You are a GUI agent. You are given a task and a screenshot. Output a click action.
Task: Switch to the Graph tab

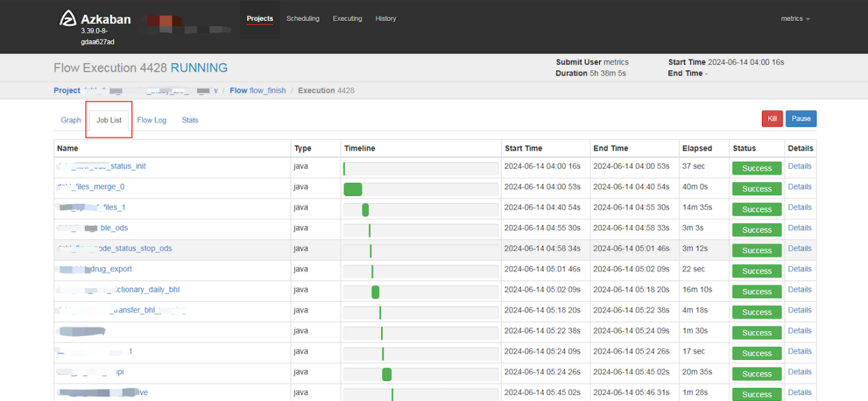coord(71,120)
